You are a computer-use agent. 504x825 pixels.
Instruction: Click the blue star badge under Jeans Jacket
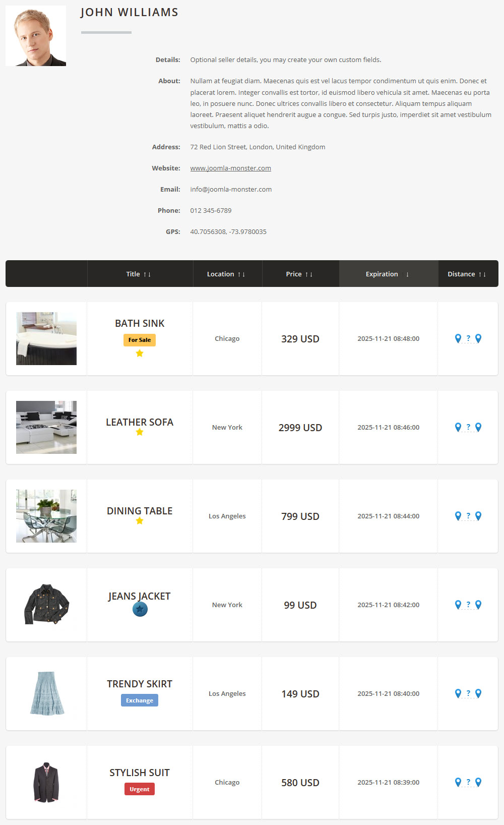140,610
